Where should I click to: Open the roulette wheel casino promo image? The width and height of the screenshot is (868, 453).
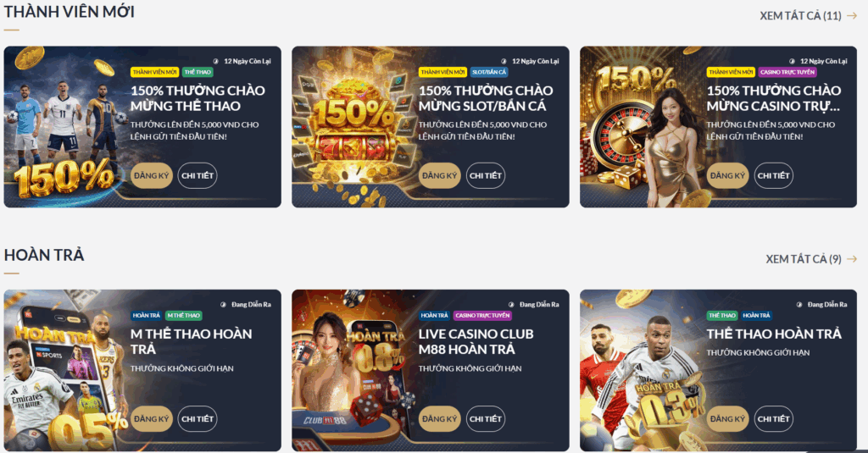(x=641, y=127)
